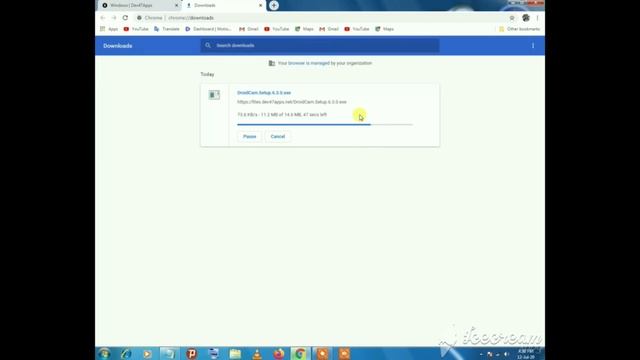Viewport: 640px width, 360px height.
Task: Launch VLC media player from taskbar
Action: (x=257, y=353)
